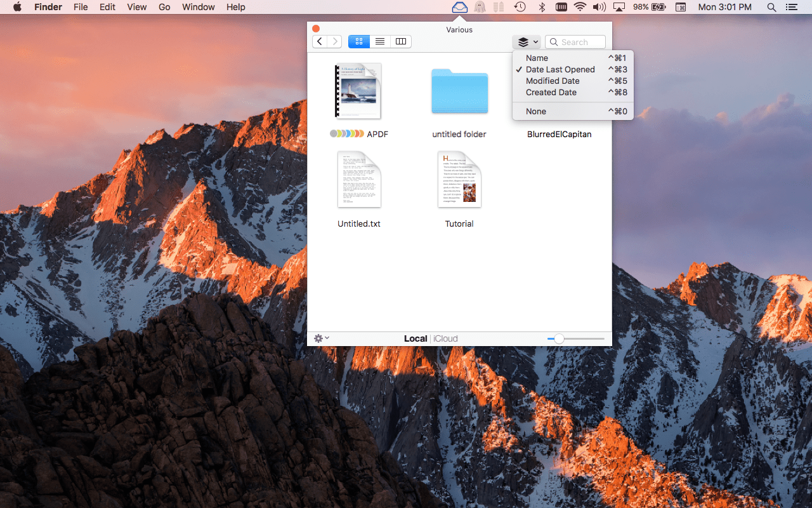Select Modified Date sorting option
Screen dimensions: 812x508
(x=553, y=81)
